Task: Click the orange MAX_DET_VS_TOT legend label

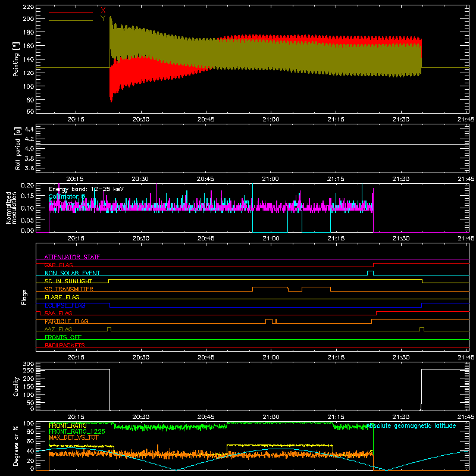Action: coord(73,437)
